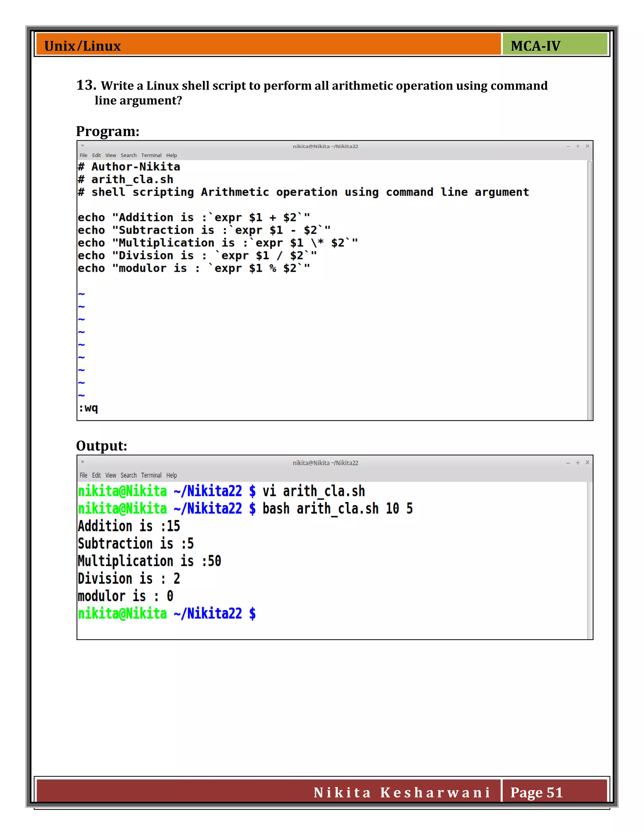Click output line 'Multiplication is :50'
The image size is (644, 833).
pos(150,561)
